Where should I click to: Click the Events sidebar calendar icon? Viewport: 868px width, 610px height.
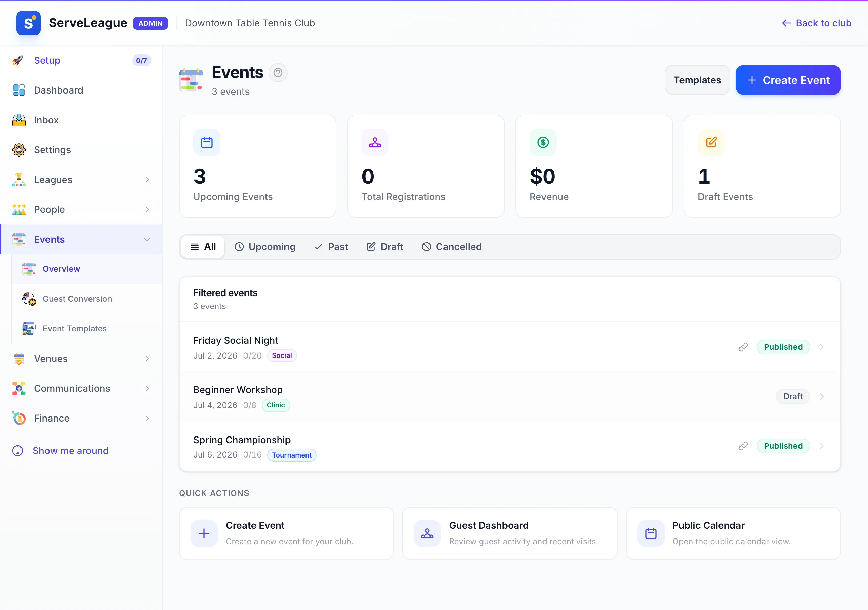pyautogui.click(x=19, y=240)
